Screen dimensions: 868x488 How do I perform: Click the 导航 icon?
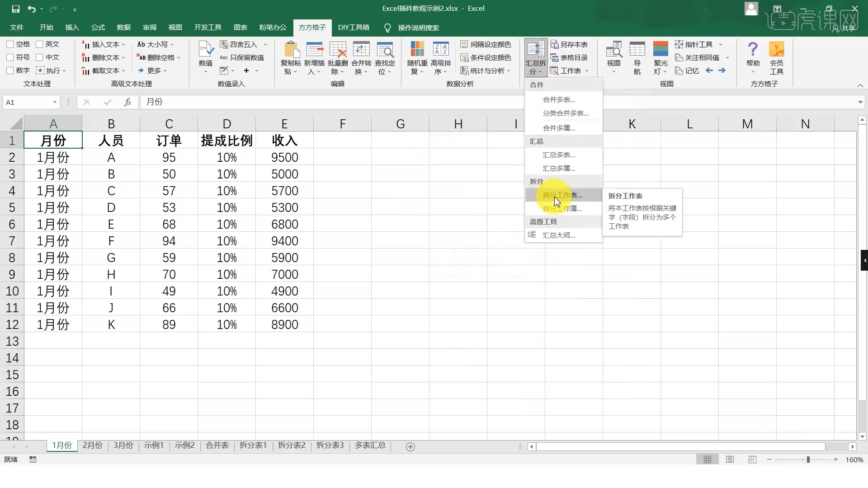point(637,49)
